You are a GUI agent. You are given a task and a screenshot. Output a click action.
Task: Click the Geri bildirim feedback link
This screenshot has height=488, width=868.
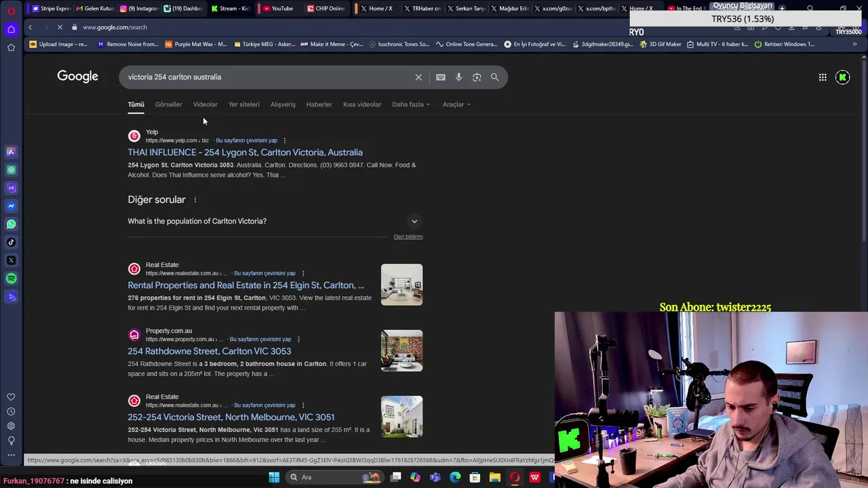coord(408,237)
